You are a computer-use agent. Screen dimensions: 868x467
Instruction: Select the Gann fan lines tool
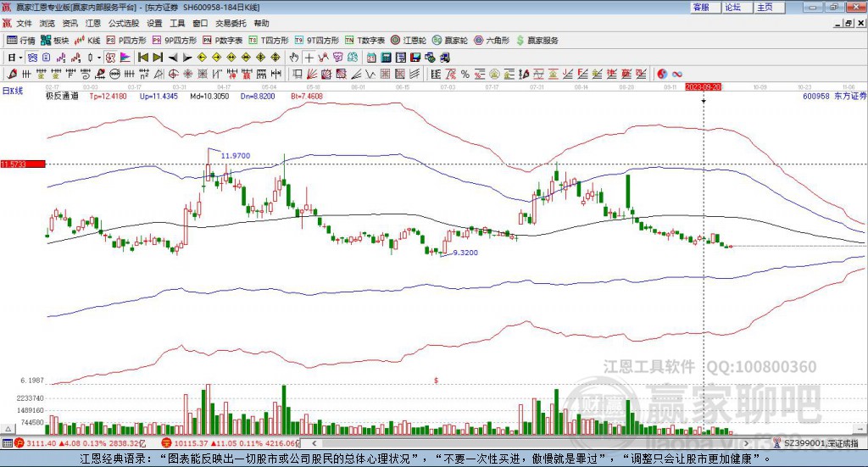311,74
